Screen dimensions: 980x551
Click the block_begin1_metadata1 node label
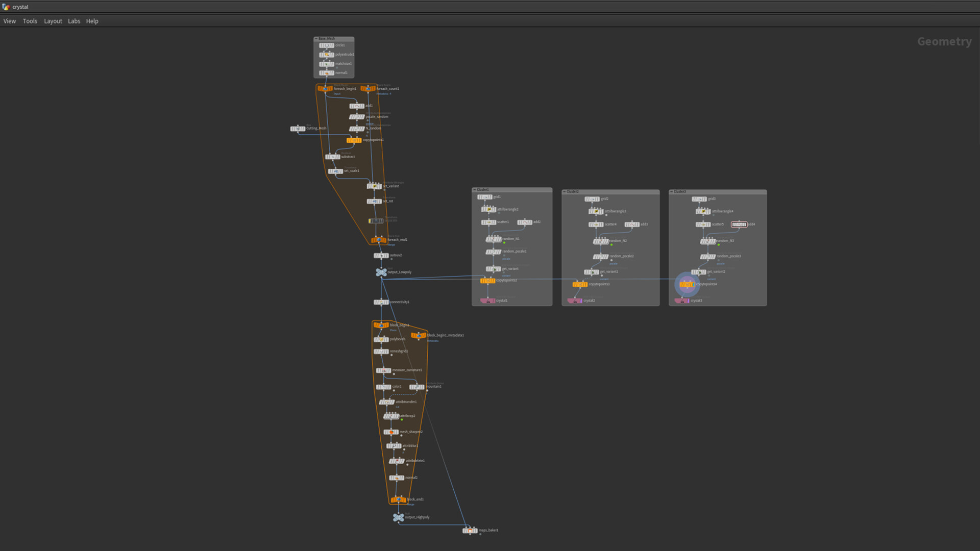446,335
